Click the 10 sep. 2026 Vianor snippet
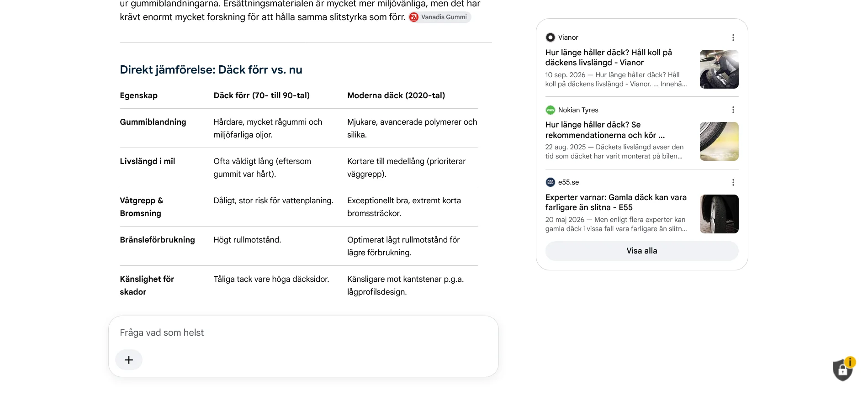The image size is (868, 396). coord(616,79)
